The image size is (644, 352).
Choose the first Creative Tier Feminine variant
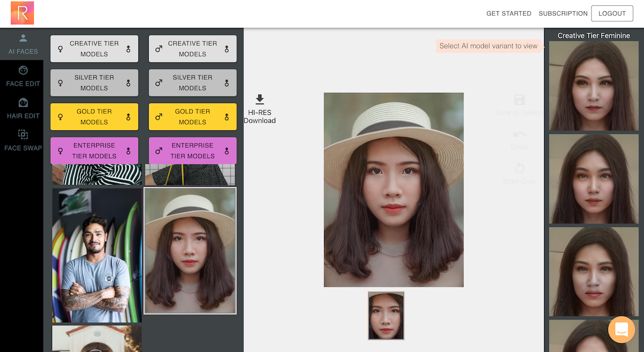point(594,86)
